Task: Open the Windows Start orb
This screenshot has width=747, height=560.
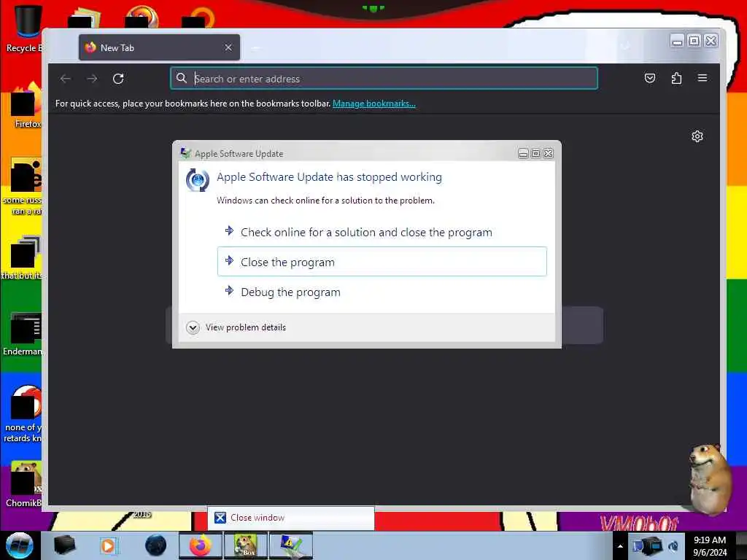Action: tap(19, 545)
